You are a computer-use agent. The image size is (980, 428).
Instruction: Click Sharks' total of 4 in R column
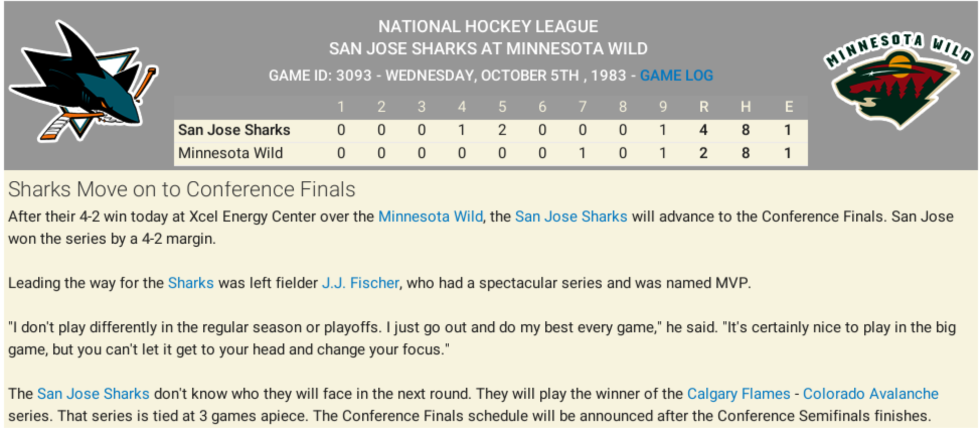(703, 130)
